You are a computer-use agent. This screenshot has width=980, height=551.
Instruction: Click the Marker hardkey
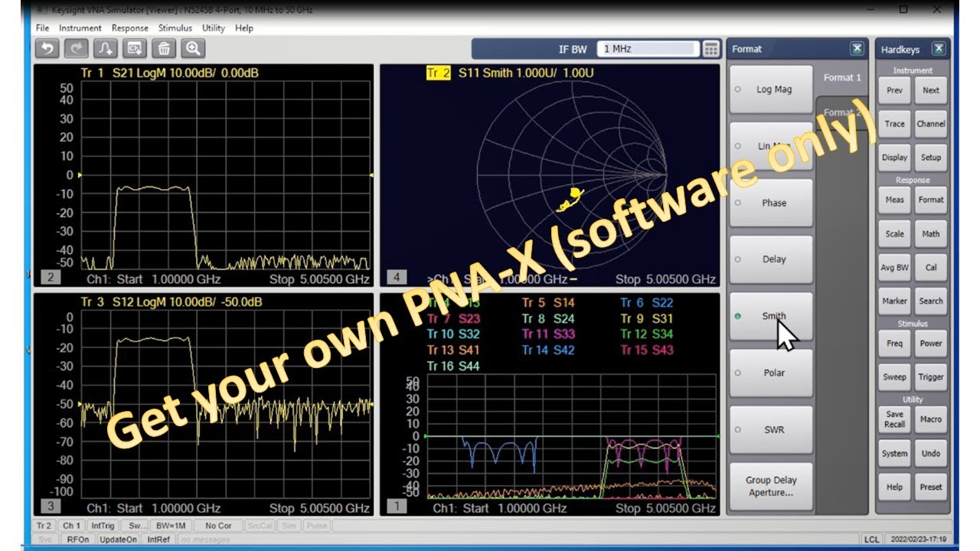(x=894, y=302)
